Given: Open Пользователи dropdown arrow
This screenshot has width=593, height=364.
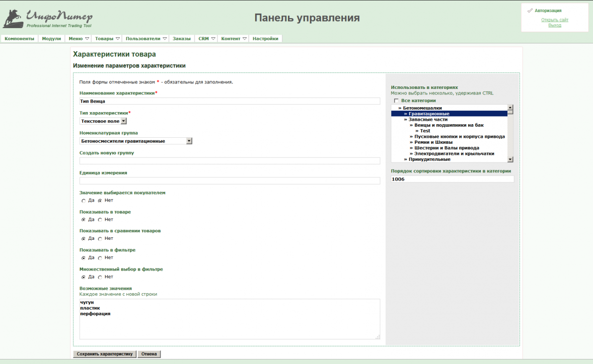Looking at the screenshot, I should 165,39.
